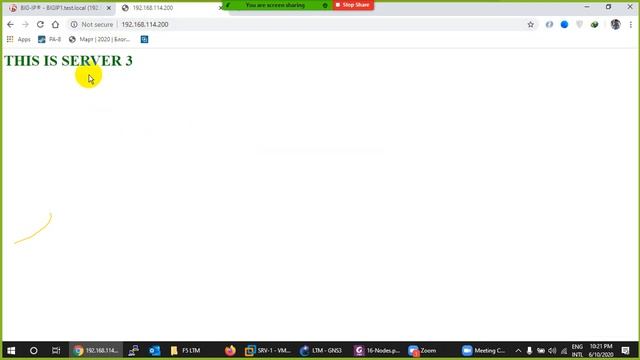This screenshot has width=640, height=360.
Task: Open the PA-8 bookmark
Action: [x=49, y=39]
